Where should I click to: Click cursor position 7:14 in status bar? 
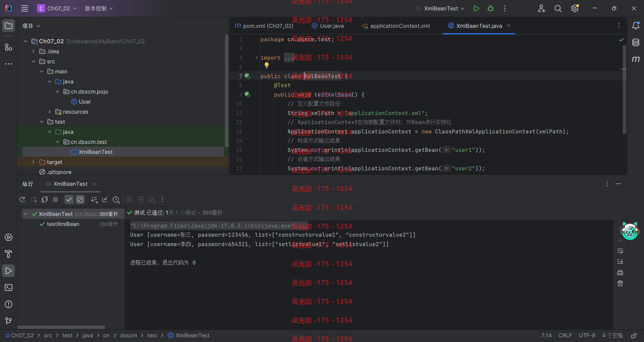point(546,336)
